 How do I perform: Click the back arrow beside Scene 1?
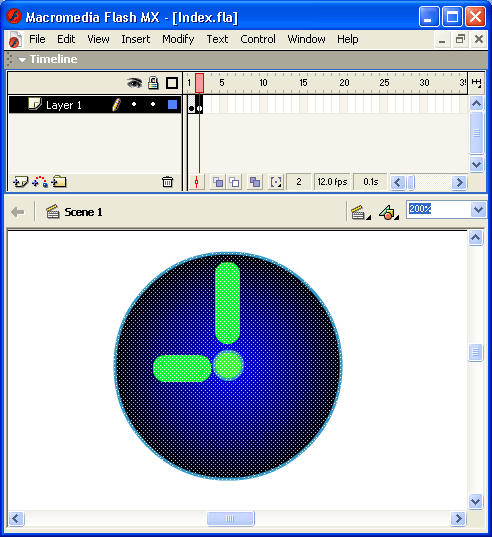pos(18,212)
